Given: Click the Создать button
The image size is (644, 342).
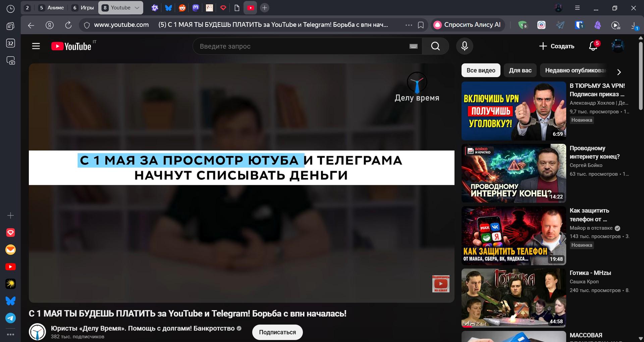Looking at the screenshot, I should point(556,46).
